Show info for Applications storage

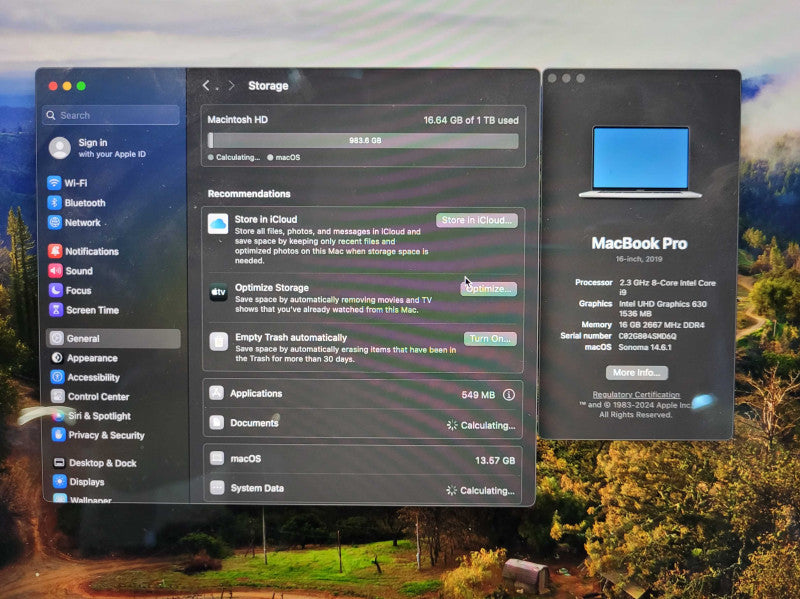pyautogui.click(x=509, y=394)
